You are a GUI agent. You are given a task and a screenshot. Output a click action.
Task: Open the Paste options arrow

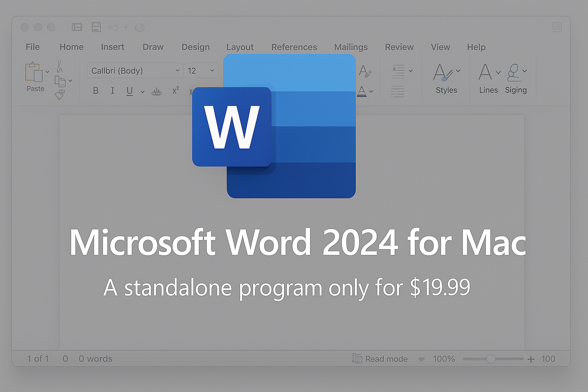point(47,72)
